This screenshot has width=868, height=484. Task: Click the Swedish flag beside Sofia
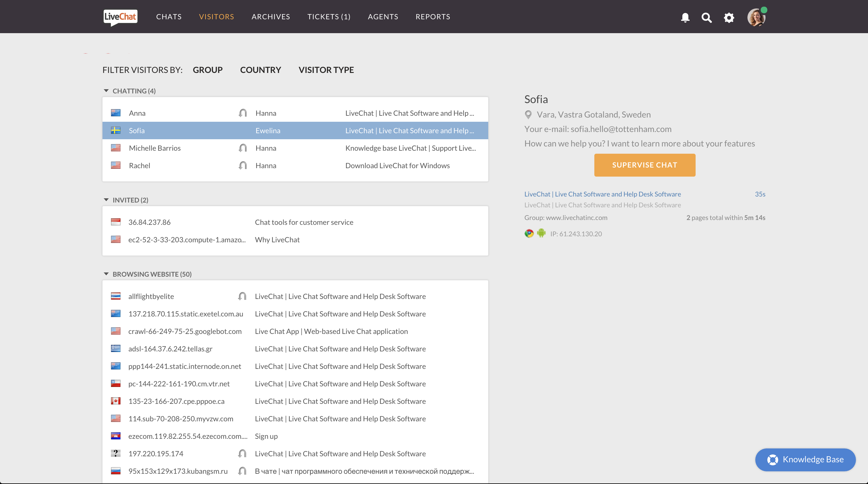point(116,130)
